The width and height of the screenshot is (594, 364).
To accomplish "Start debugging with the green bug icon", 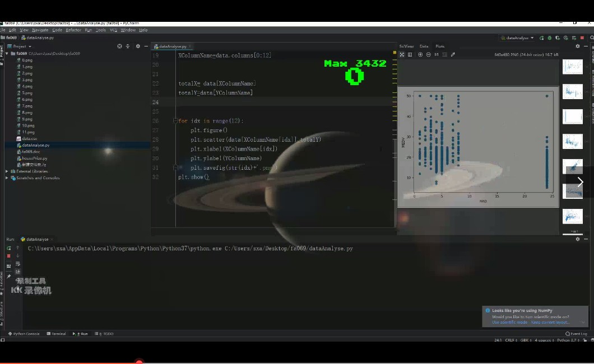I will point(550,38).
